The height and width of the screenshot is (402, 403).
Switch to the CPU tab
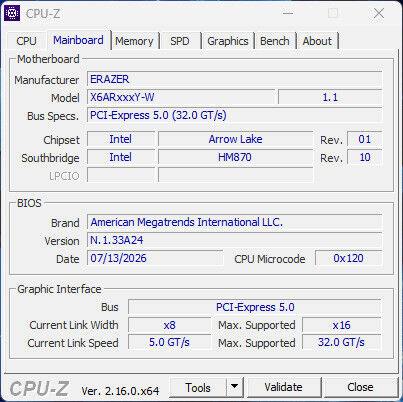point(26,41)
